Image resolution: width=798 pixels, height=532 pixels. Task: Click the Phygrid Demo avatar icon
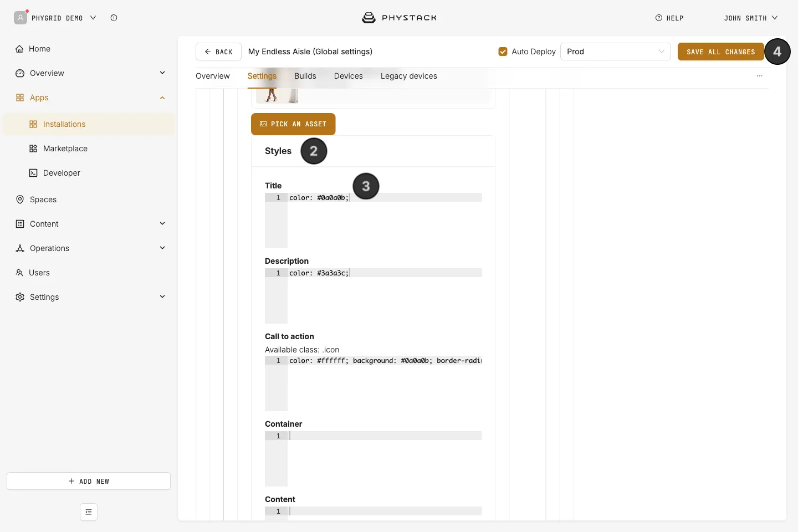21,18
